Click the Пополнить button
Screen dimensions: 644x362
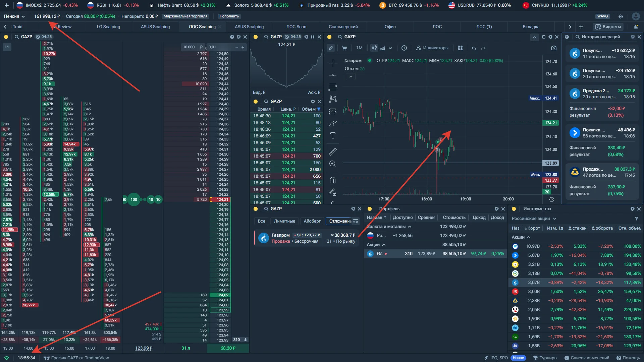click(x=229, y=16)
